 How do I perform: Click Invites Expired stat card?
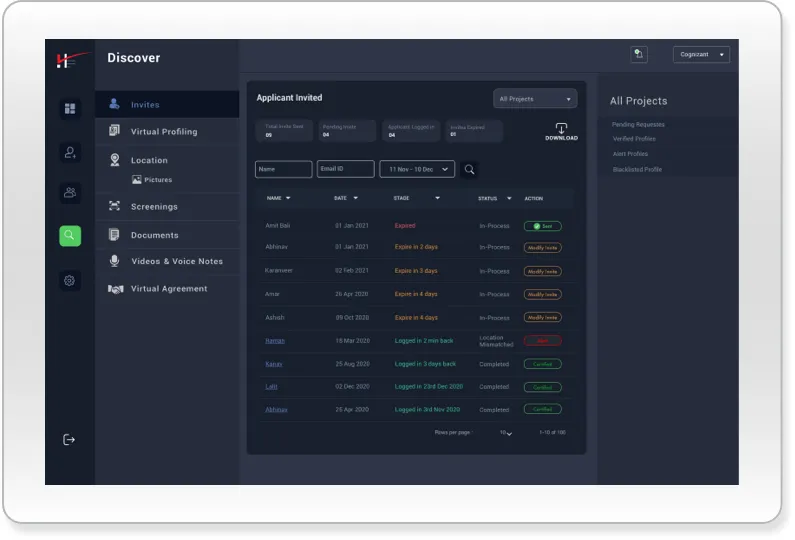tap(475, 131)
